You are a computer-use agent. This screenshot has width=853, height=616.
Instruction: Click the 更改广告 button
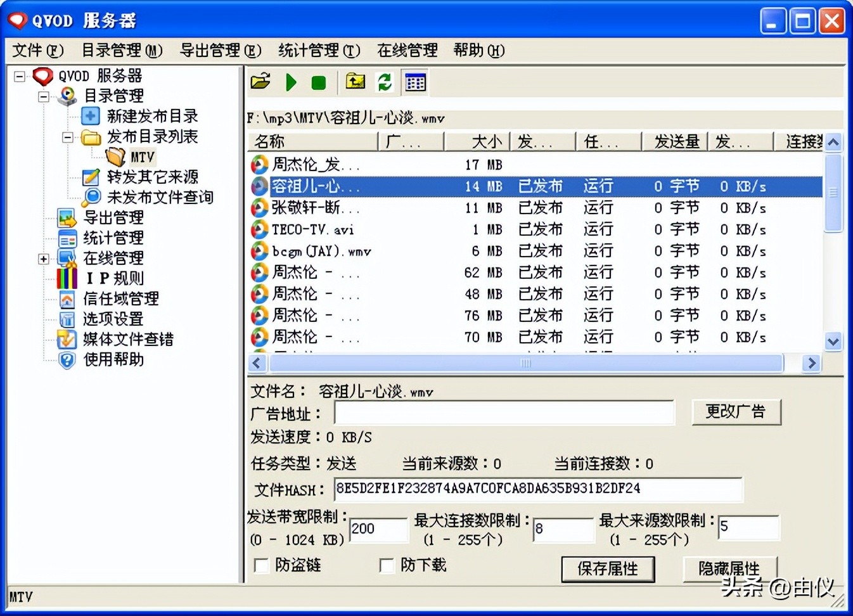736,411
